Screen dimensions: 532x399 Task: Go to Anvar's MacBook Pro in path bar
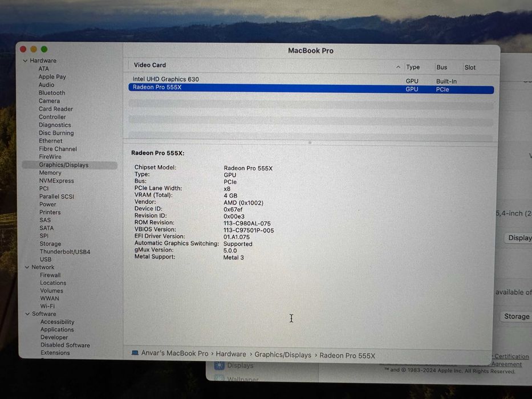coord(174,353)
